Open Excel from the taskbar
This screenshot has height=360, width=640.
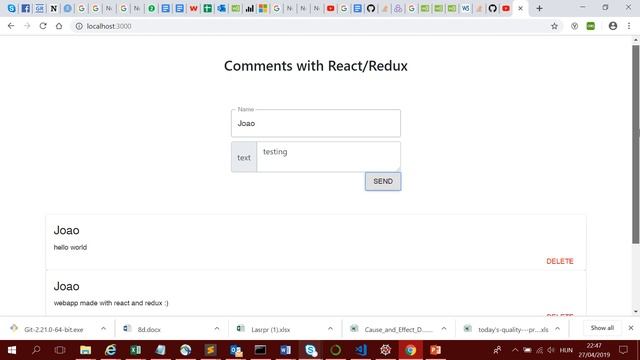[136, 350]
